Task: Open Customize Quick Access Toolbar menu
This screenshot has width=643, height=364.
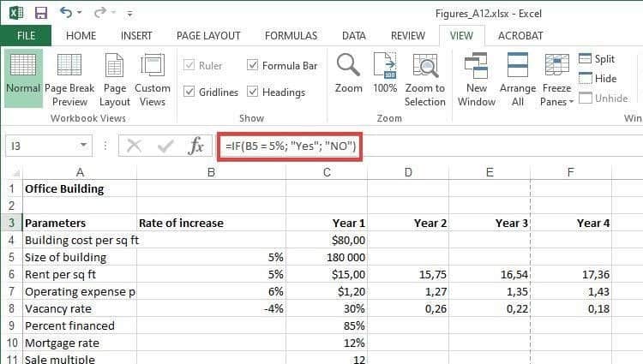Action: (x=129, y=14)
